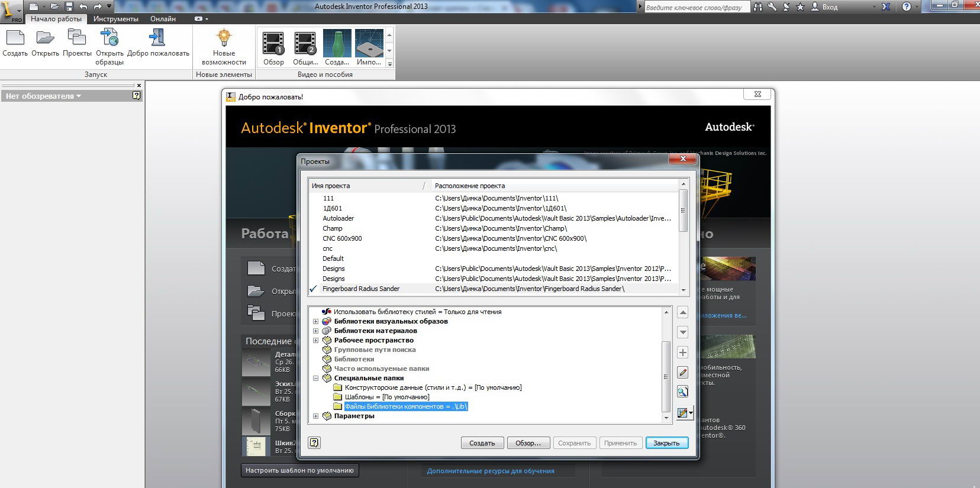
Task: Select Fingerboard Radius Sander project
Action: coord(493,289)
